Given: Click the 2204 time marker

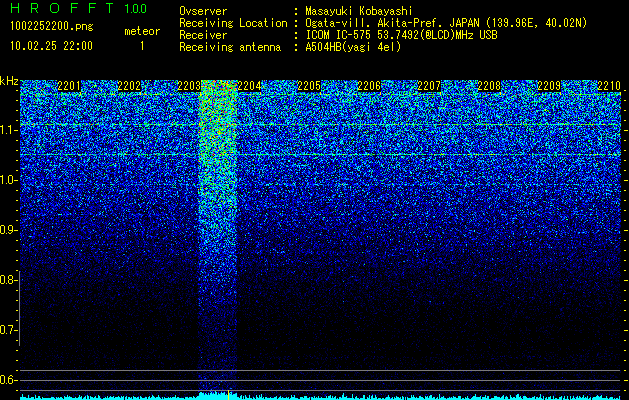Looking at the screenshot, I should click(249, 86).
